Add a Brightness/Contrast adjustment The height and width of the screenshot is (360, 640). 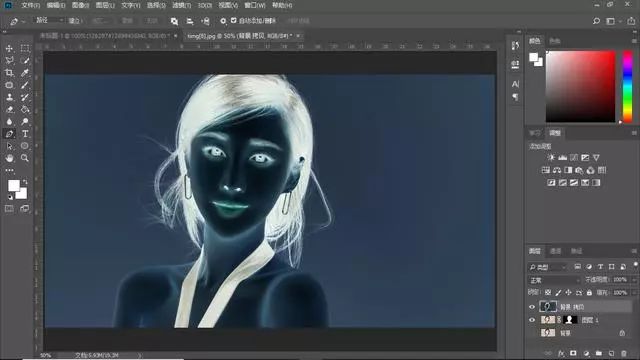coord(551,158)
